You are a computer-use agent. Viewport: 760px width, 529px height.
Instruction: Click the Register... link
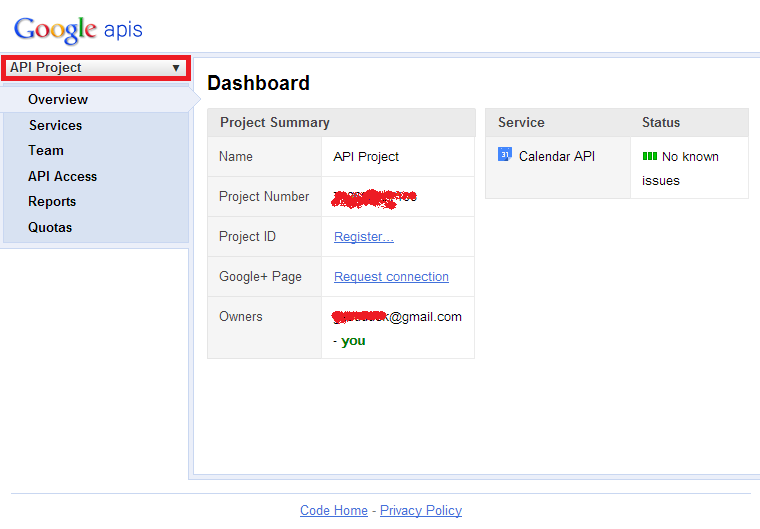[364, 237]
